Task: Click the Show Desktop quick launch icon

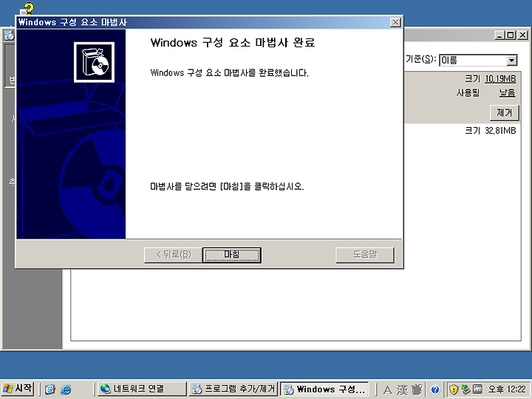Action: tap(50, 389)
